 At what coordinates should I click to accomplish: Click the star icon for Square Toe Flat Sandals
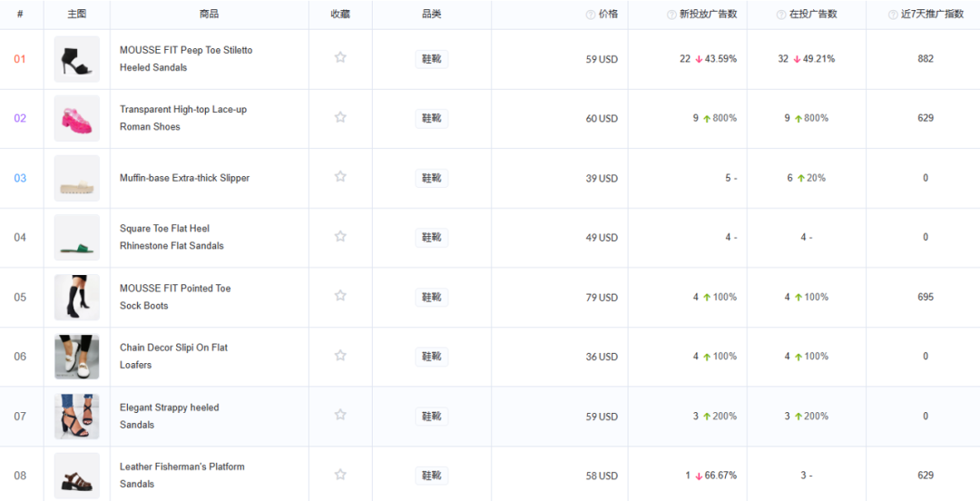tap(340, 236)
